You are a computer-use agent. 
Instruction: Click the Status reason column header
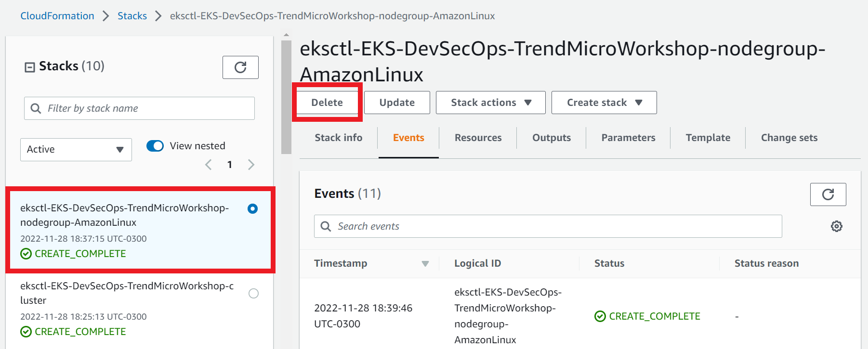click(x=766, y=263)
